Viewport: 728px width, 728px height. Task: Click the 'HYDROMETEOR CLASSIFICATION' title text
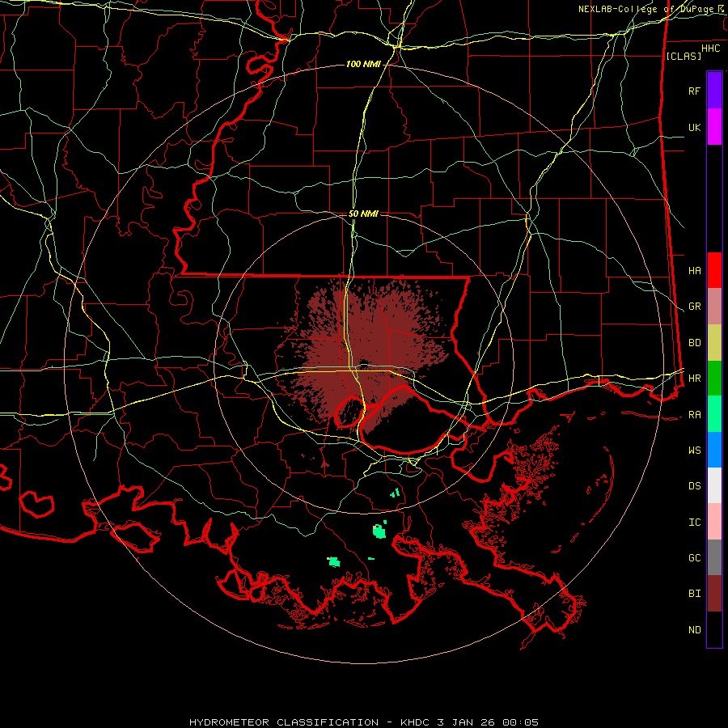pyautogui.click(x=284, y=722)
